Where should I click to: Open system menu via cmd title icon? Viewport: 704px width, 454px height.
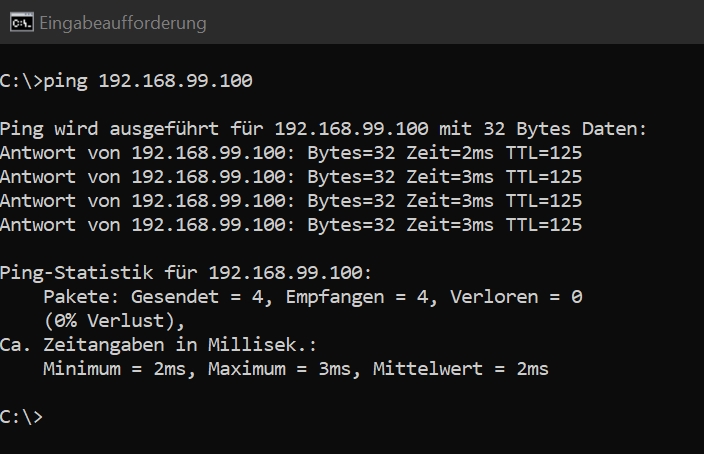click(22, 22)
